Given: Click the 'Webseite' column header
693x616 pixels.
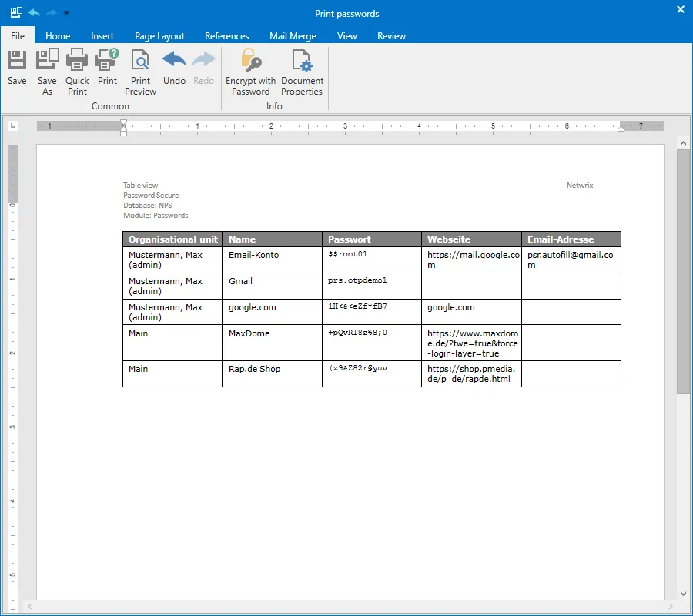Looking at the screenshot, I should point(471,239).
